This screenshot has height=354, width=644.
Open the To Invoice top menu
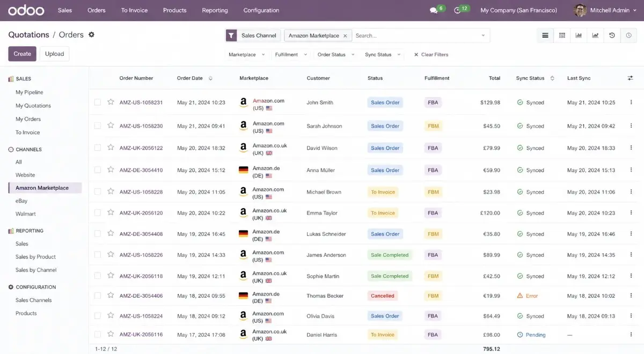[x=134, y=10]
